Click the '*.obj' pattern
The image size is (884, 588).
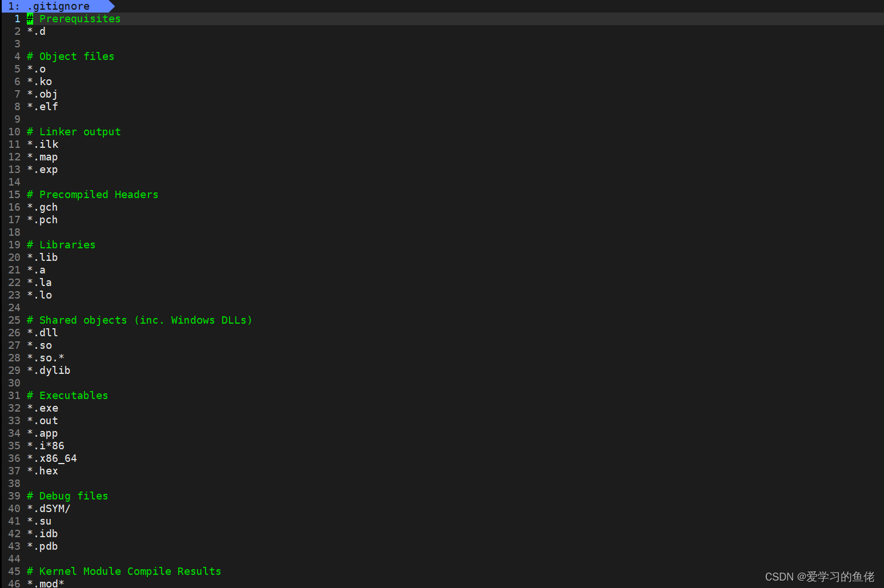coord(42,94)
